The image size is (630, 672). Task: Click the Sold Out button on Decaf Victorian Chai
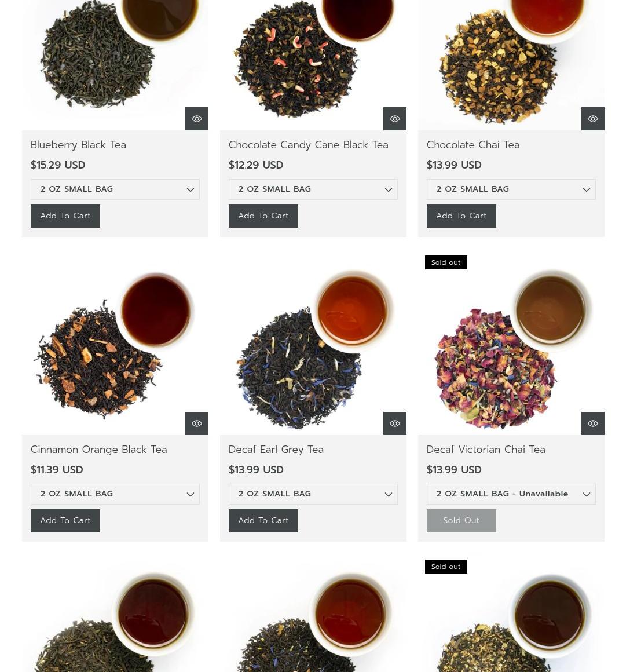(x=461, y=521)
